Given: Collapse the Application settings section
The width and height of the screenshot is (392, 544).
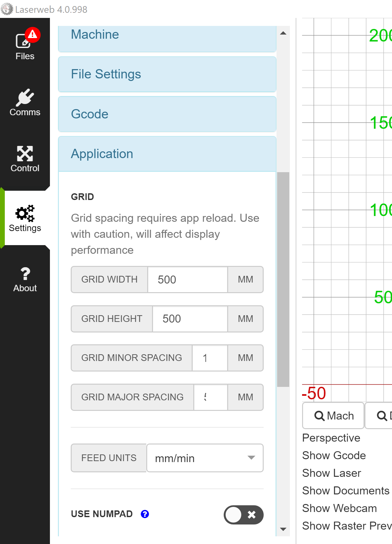Looking at the screenshot, I should 167,154.
